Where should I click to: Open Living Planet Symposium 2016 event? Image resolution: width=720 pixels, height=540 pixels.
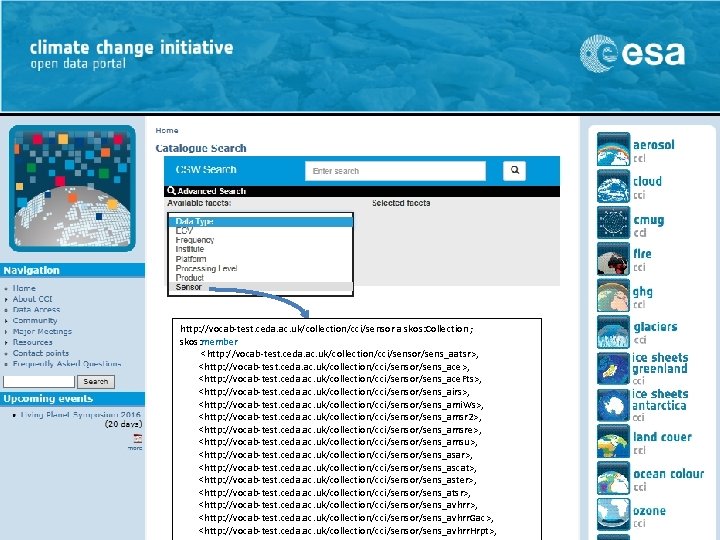(x=81, y=415)
